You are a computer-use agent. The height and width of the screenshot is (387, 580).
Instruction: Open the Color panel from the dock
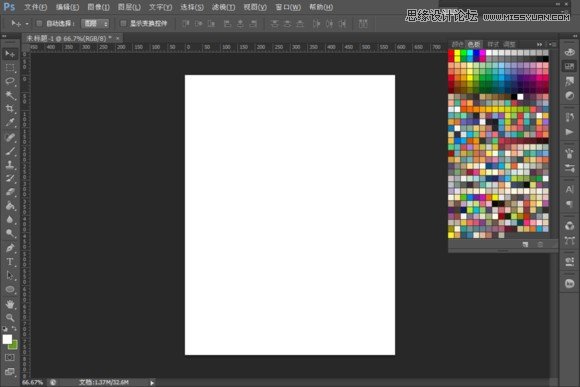click(x=569, y=52)
